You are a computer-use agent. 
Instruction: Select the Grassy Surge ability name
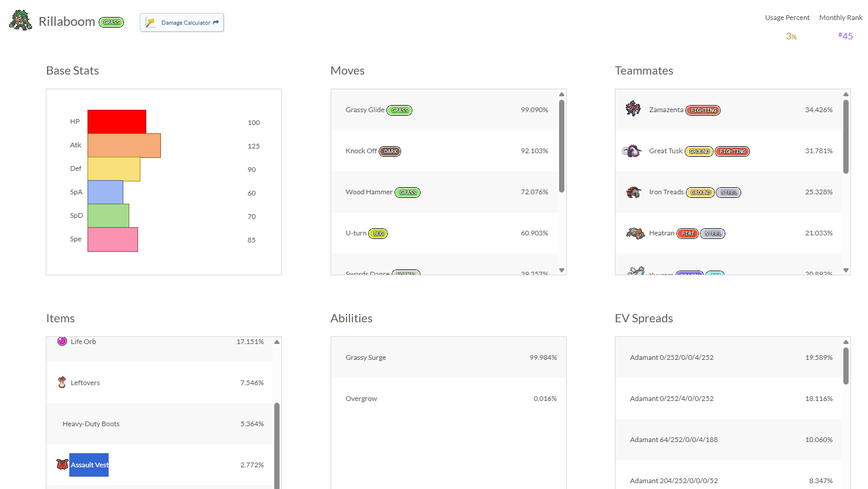pos(366,358)
